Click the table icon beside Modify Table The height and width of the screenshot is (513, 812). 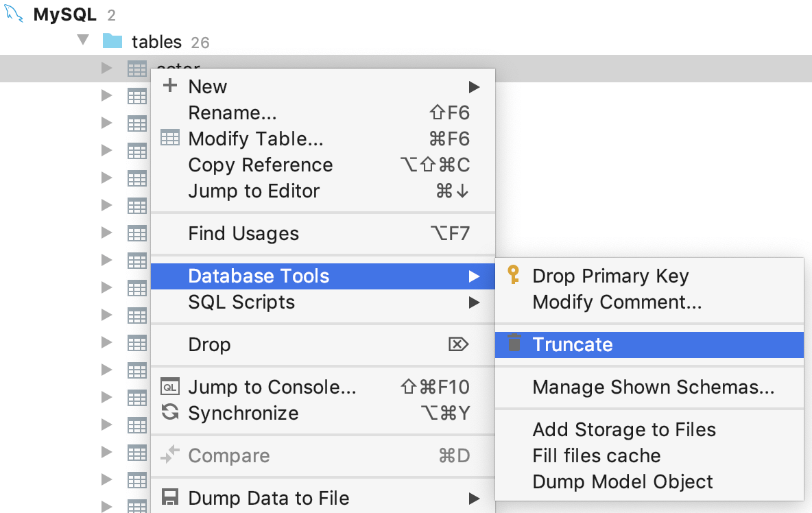pos(170,139)
